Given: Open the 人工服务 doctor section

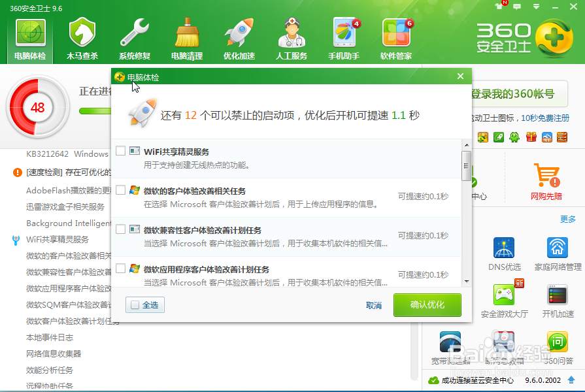Looking at the screenshot, I should [292, 39].
